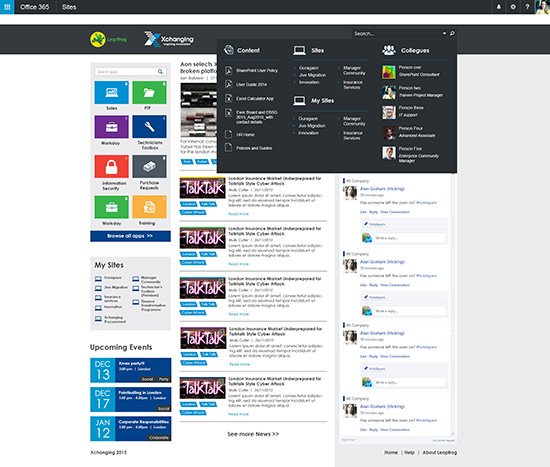Image resolution: width=550 pixels, height=467 pixels.
Task: Open the help question mark icon
Action: click(x=527, y=7)
